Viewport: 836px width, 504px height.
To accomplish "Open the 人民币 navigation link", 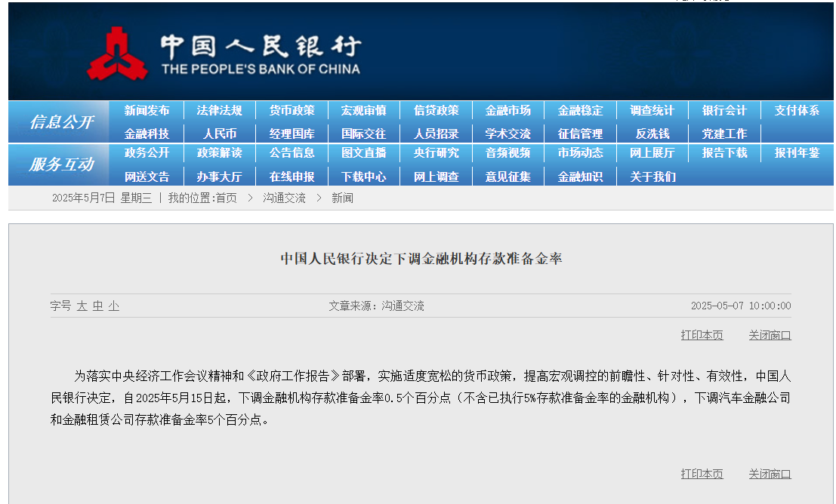I will coord(219,134).
